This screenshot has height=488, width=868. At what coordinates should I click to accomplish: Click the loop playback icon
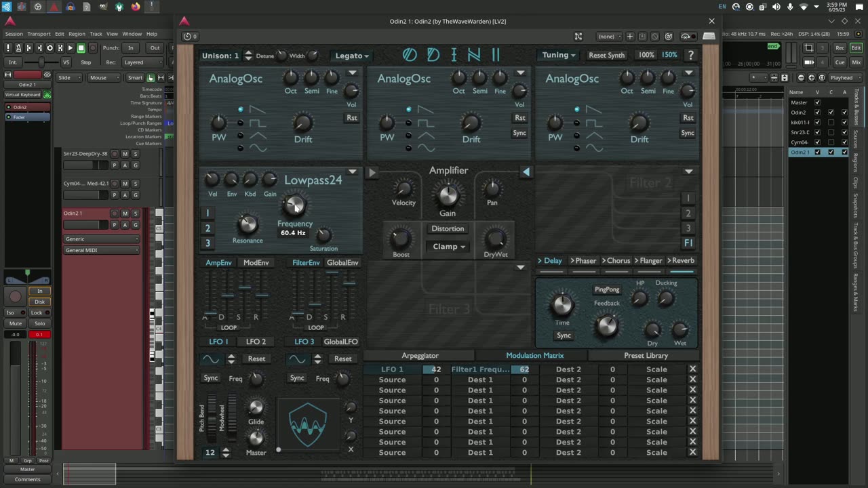coord(50,48)
